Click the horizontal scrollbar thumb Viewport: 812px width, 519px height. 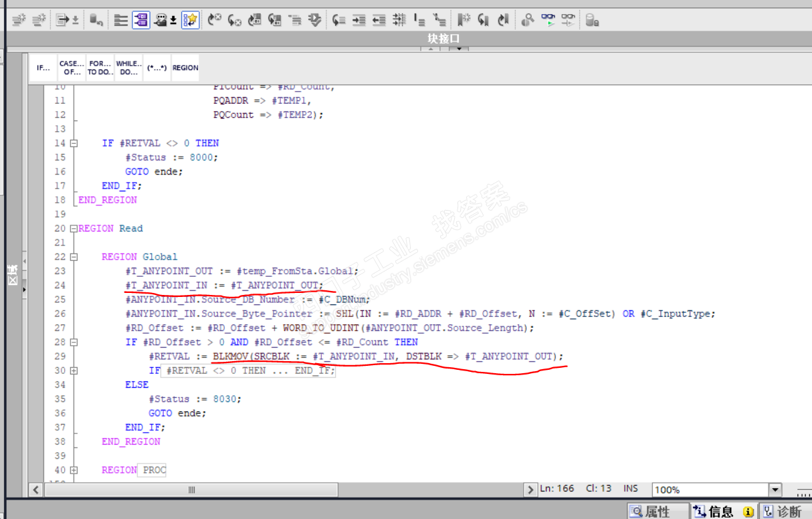click(193, 490)
